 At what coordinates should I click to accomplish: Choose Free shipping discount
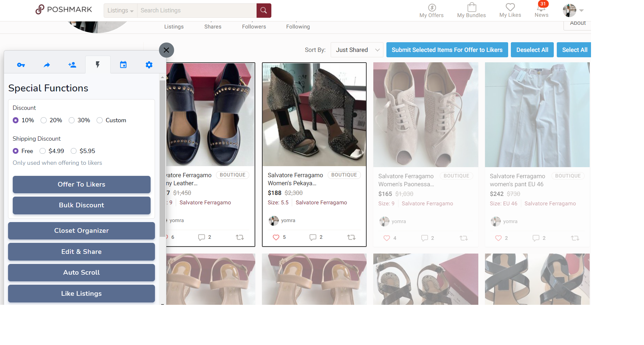15,151
